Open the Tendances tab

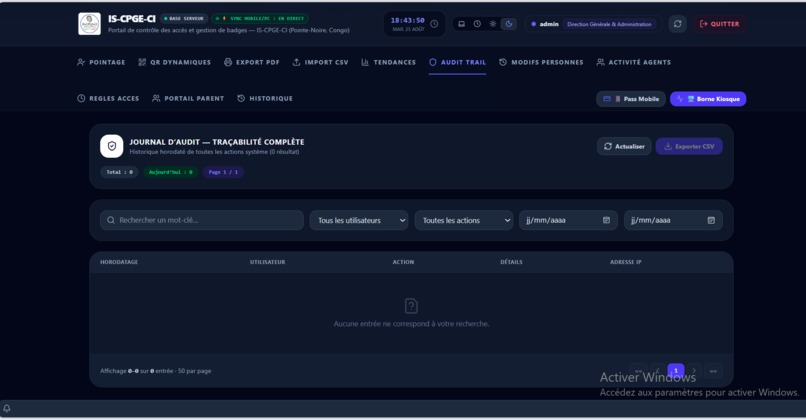pos(389,62)
